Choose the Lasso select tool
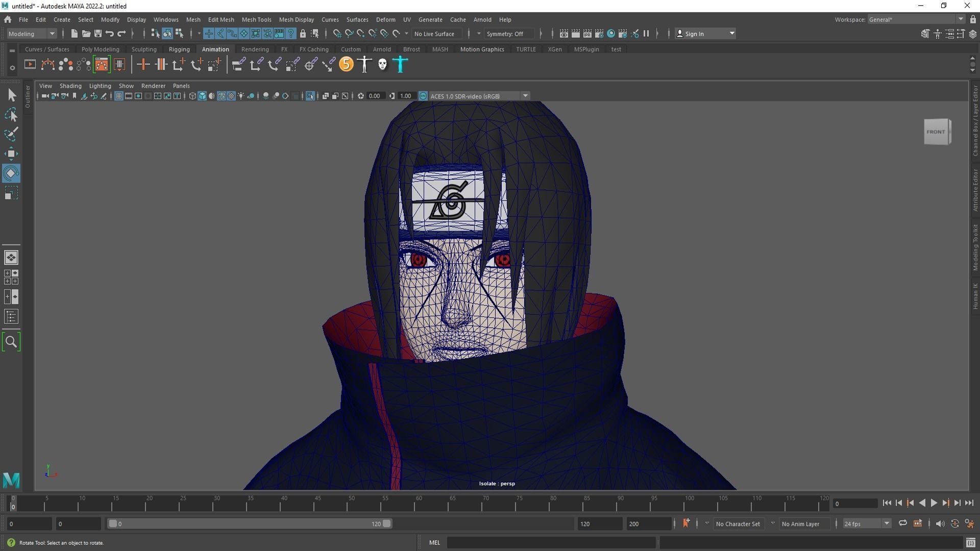Screen dimensions: 980x551 11,115
